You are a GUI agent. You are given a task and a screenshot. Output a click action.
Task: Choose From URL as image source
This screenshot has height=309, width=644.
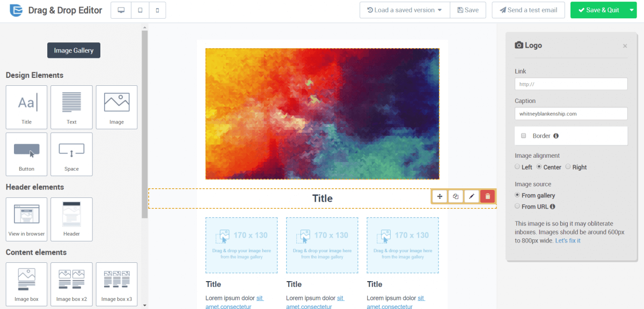(x=518, y=206)
